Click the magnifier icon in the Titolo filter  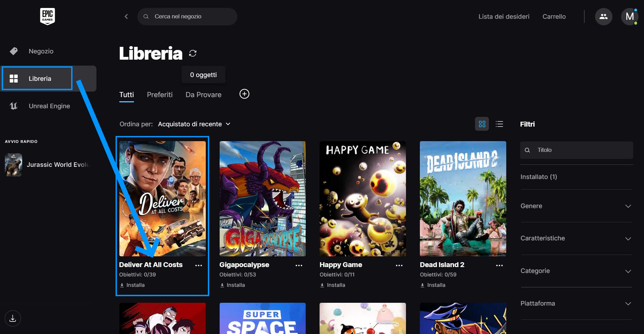(x=527, y=150)
